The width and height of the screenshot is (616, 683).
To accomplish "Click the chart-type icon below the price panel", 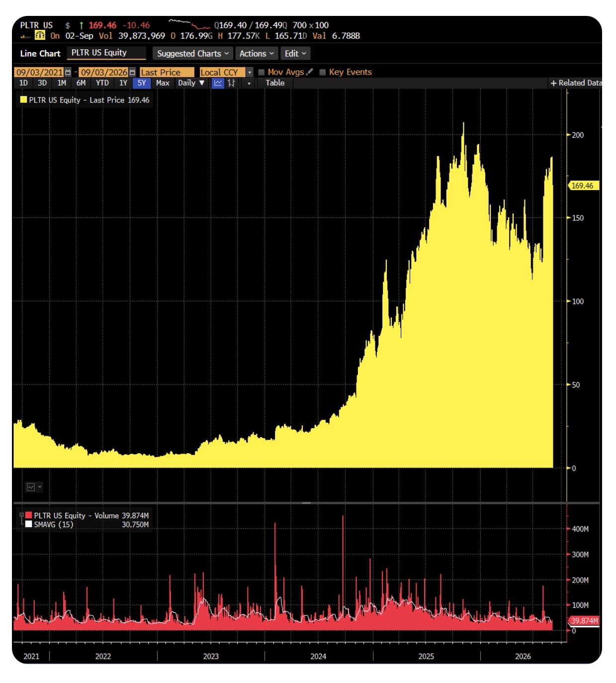I will 31,487.
